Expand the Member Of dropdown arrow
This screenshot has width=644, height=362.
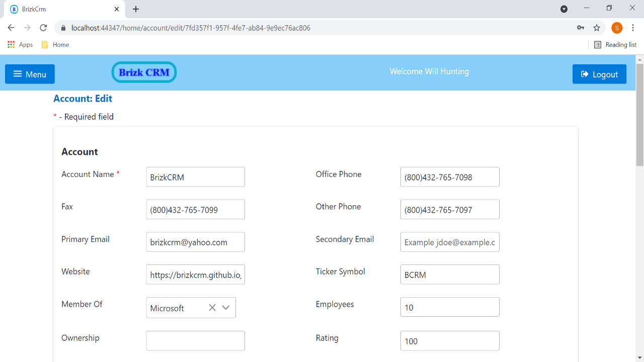(x=226, y=308)
